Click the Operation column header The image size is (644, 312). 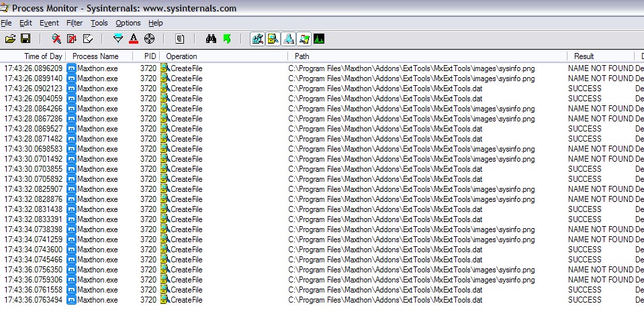coord(224,56)
